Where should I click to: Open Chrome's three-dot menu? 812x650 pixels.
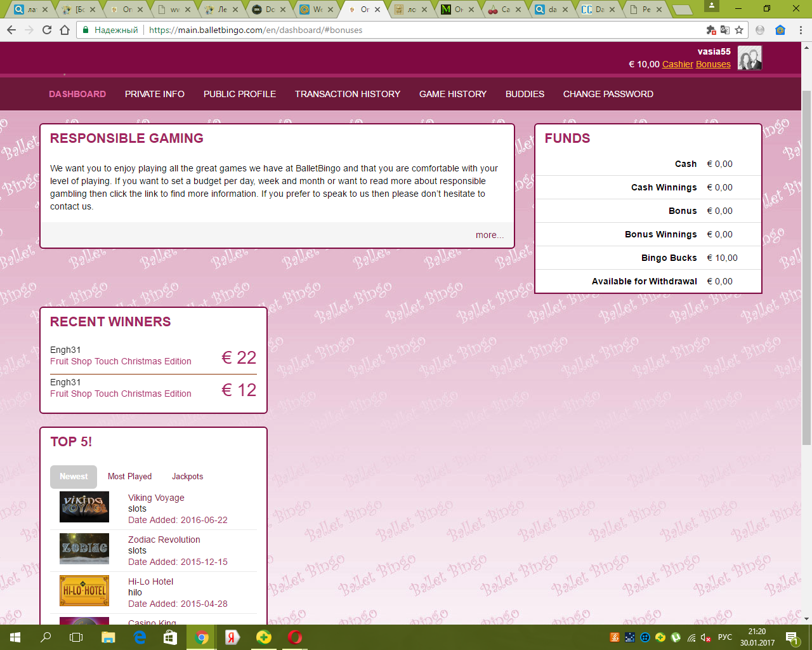pos(801,30)
